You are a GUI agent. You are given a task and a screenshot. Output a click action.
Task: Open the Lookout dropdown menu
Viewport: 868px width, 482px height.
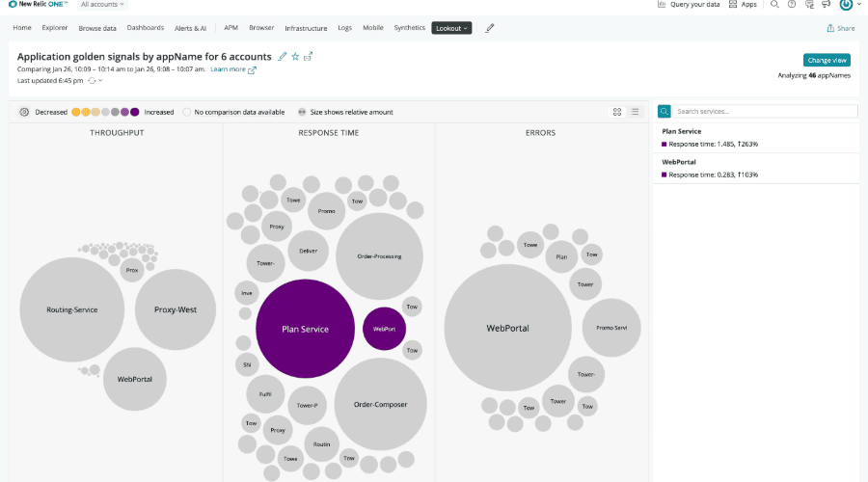pos(451,28)
